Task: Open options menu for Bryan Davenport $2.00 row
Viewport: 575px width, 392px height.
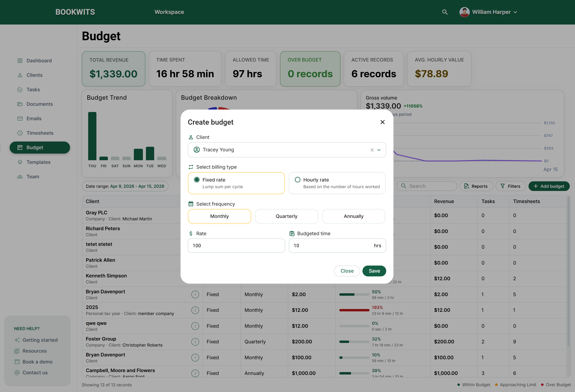Action: pos(195,294)
